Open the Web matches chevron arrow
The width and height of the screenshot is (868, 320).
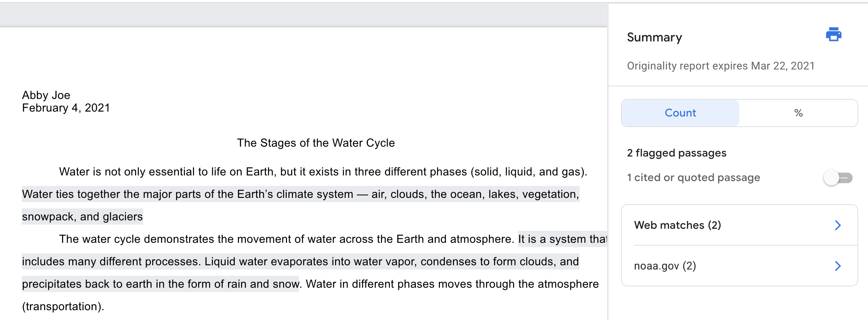[838, 225]
